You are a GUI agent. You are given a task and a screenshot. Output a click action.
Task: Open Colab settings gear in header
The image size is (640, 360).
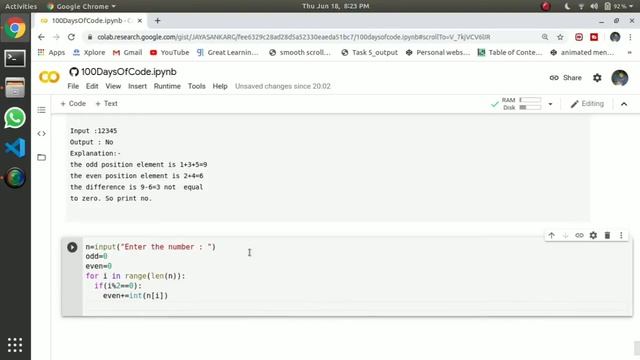597,78
